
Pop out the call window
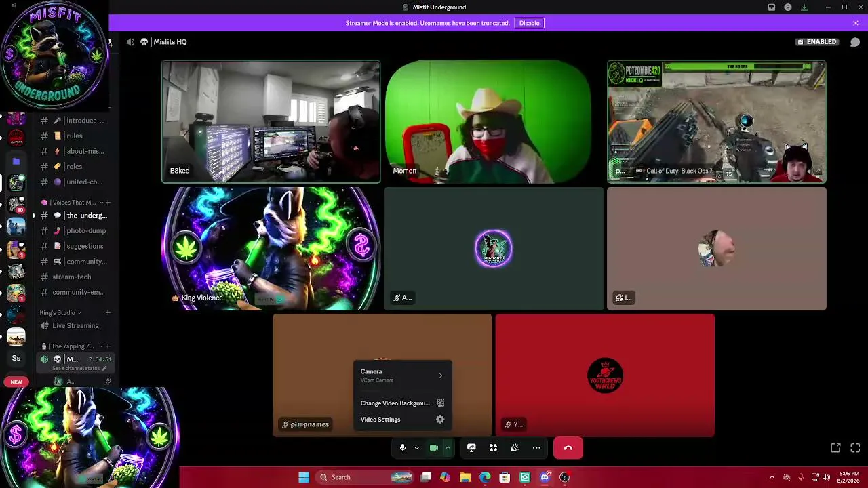coord(835,448)
